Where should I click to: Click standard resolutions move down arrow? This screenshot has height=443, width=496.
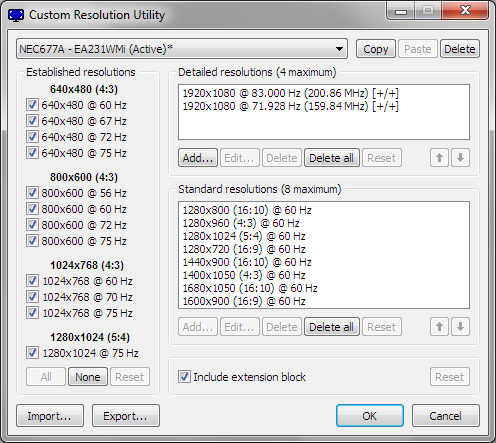click(x=460, y=327)
